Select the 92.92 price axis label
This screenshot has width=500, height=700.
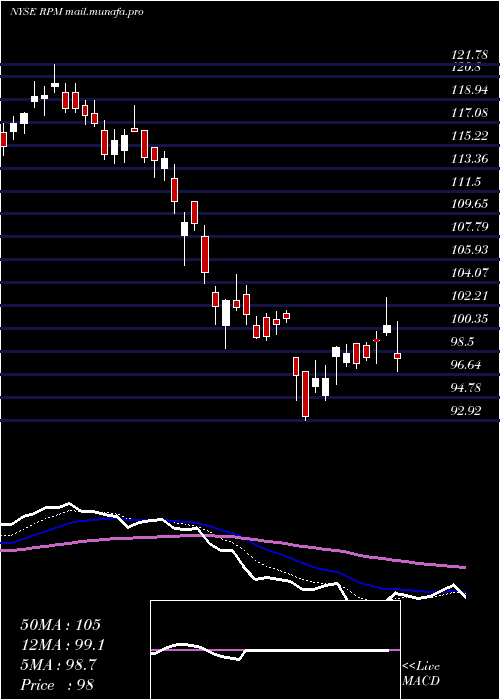[467, 410]
